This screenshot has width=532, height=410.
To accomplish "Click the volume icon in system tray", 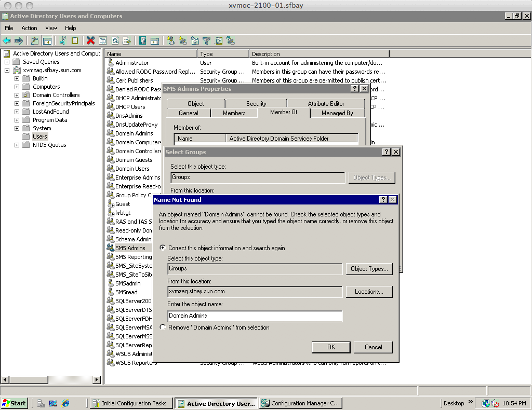I will [x=495, y=403].
